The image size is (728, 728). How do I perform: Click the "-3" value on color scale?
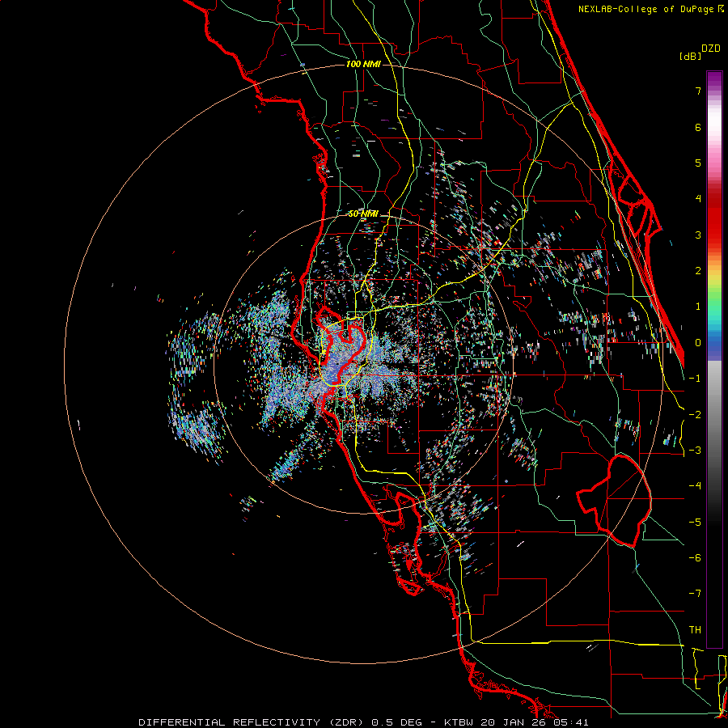[x=695, y=451]
